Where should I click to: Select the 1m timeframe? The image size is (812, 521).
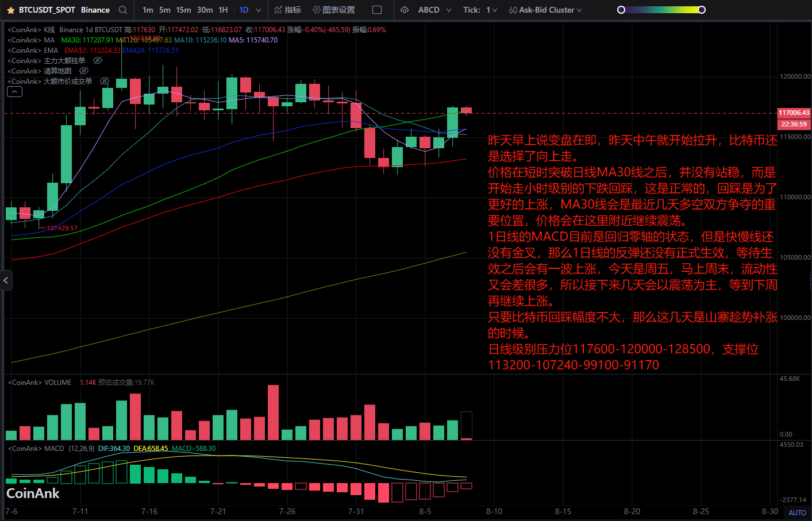[x=148, y=10]
